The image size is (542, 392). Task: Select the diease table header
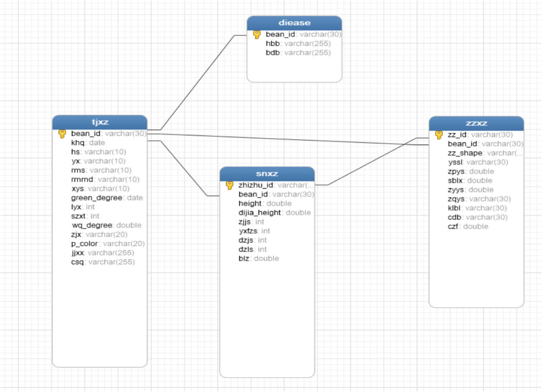(294, 23)
